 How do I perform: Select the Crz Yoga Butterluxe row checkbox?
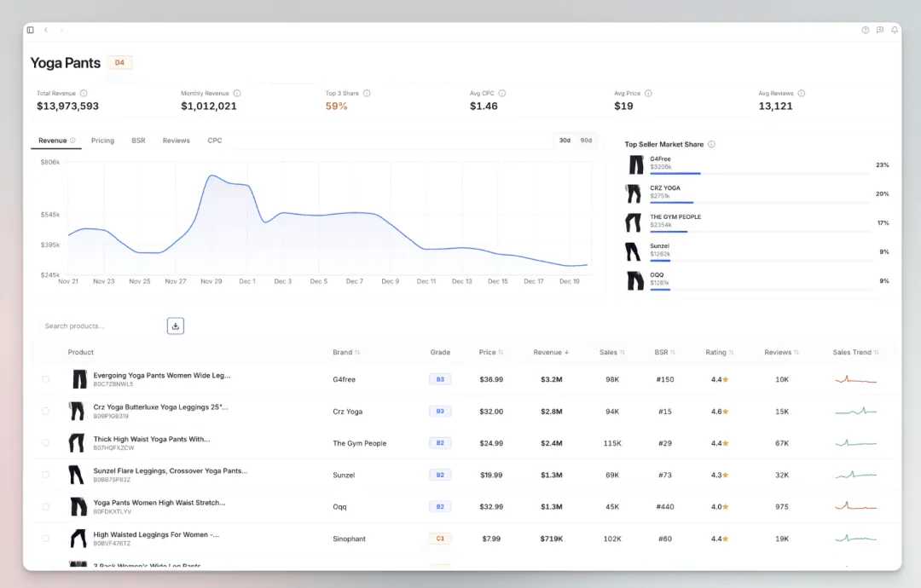(x=46, y=412)
